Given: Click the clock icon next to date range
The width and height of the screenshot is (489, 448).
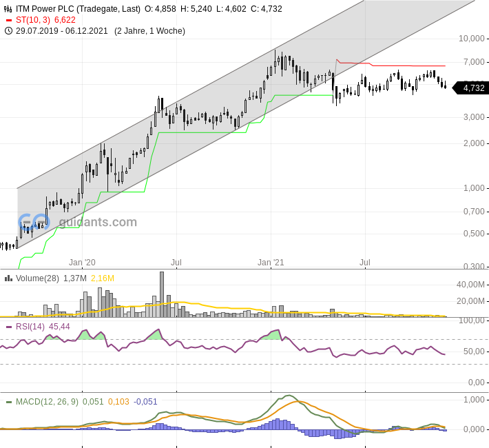Looking at the screenshot, I should pos(8,31).
